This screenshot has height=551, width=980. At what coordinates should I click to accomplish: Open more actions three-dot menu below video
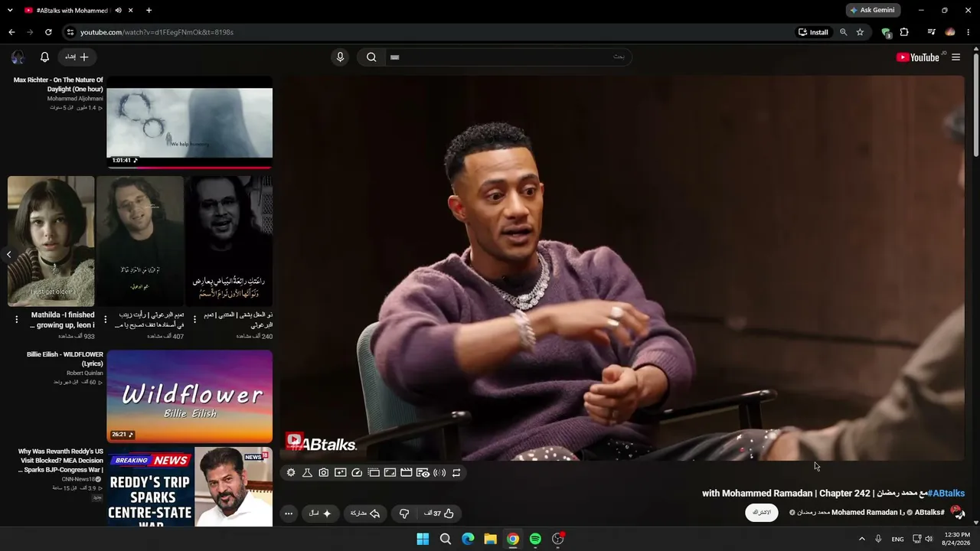click(x=289, y=514)
